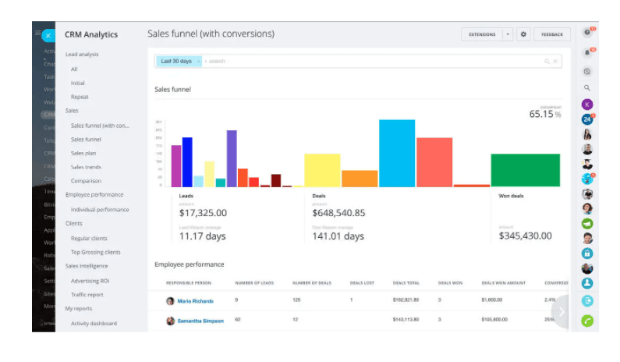The width and height of the screenshot is (620, 362).
Task: Select the Repeat leads report
Action: tap(79, 97)
